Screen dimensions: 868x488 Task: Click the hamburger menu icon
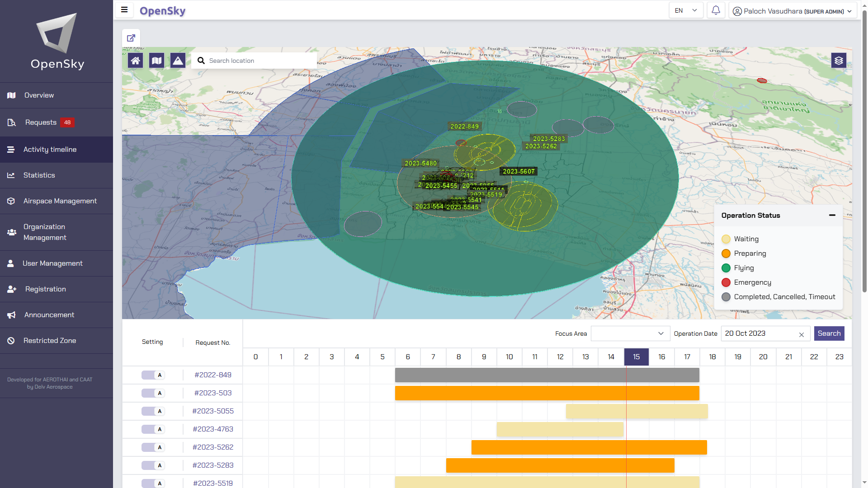coord(124,10)
